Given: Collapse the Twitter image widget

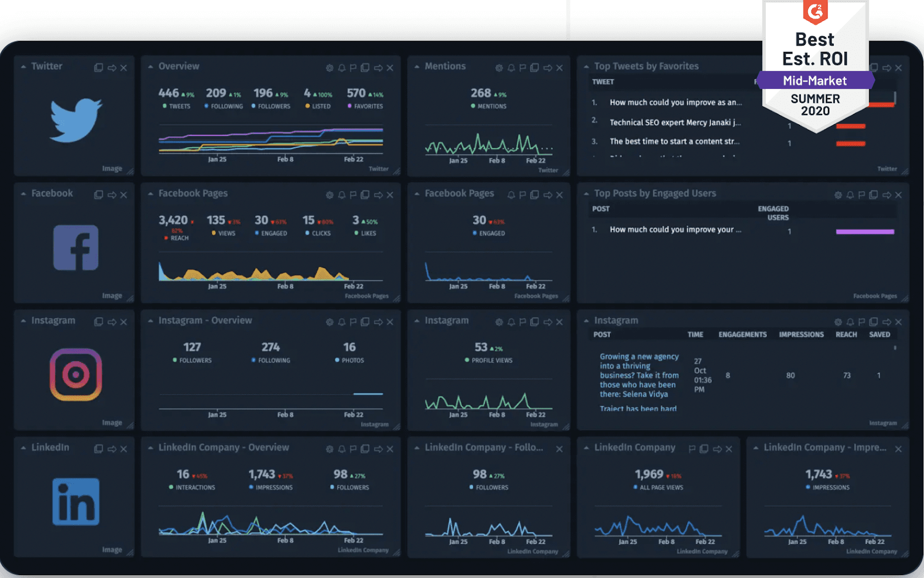Looking at the screenshot, I should coord(24,67).
